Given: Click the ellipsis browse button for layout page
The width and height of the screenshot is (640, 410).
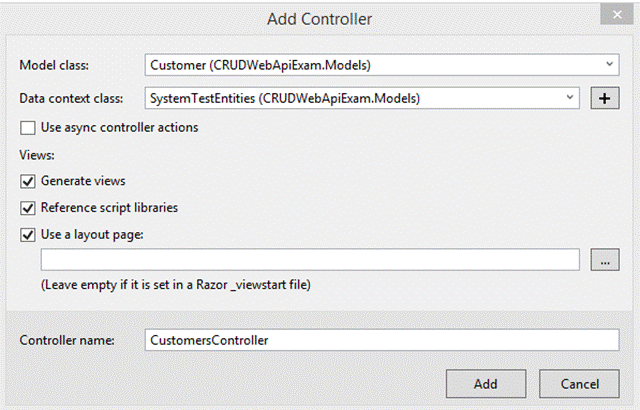Looking at the screenshot, I should (605, 260).
